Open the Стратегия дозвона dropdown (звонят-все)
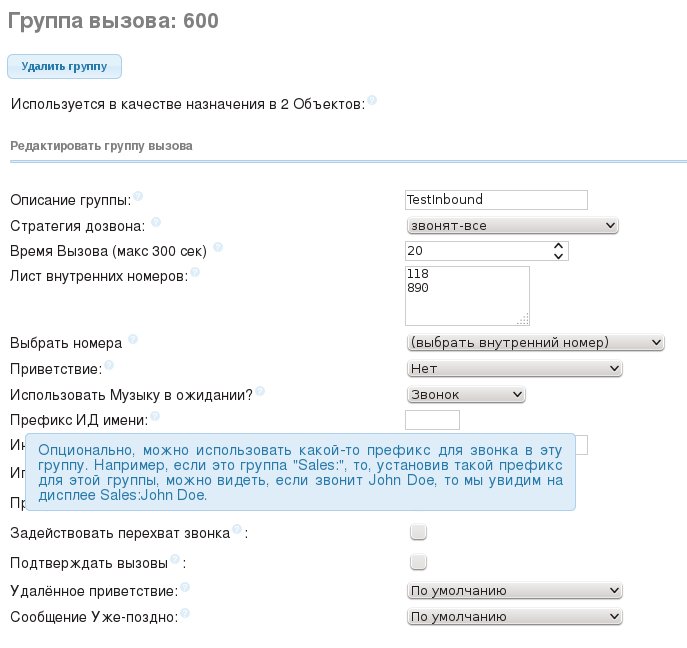The height and width of the screenshot is (648, 687). [512, 226]
